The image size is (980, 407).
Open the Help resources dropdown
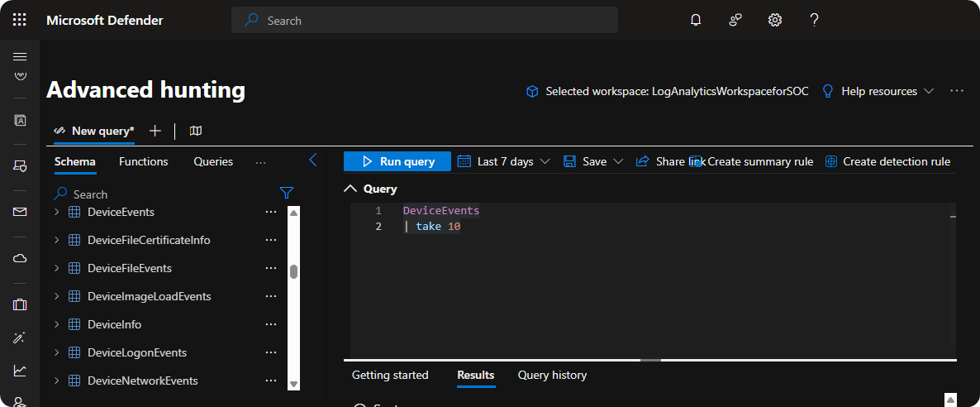click(878, 91)
